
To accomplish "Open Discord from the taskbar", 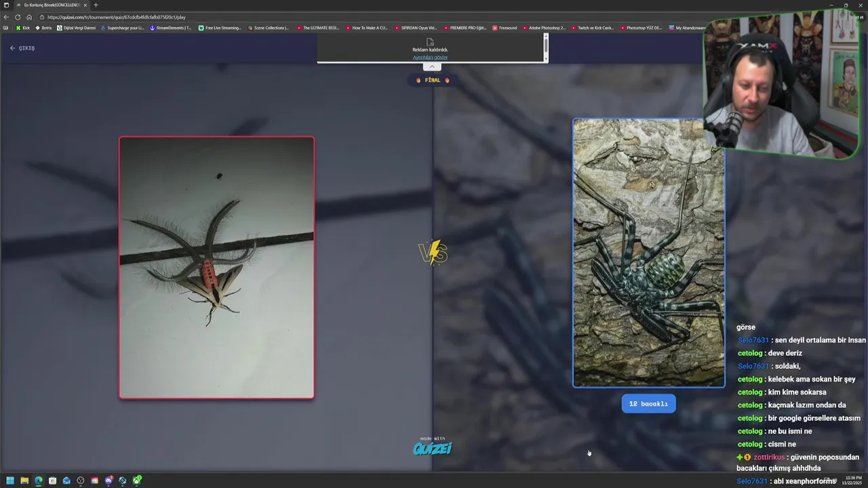I will coord(108,481).
